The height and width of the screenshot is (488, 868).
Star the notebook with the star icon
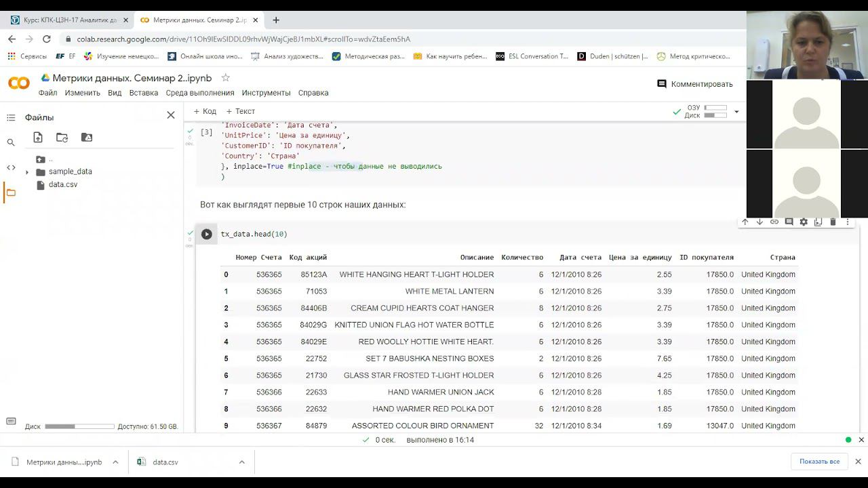(x=226, y=78)
